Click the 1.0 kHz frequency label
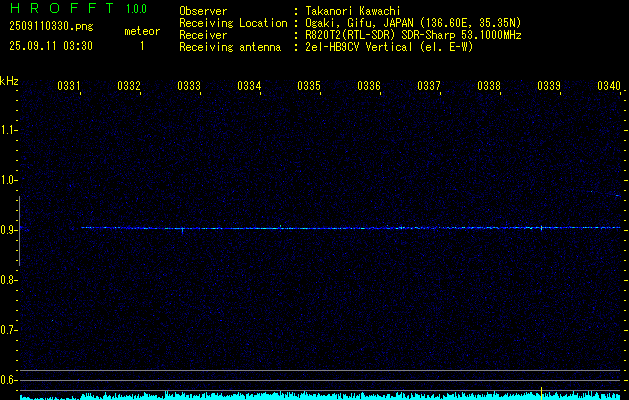 pos(8,180)
